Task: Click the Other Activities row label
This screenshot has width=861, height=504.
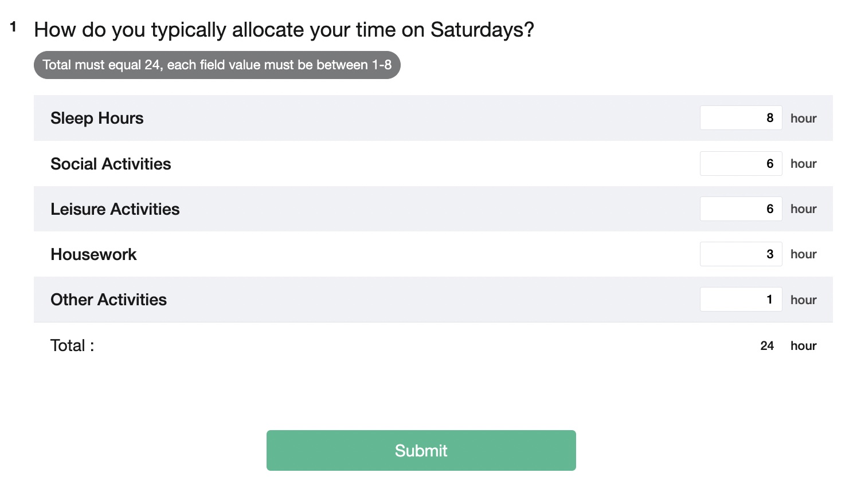Action: [108, 300]
